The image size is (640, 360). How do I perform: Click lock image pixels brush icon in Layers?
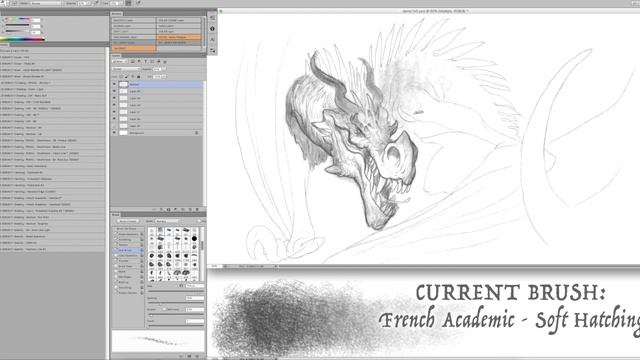127,76
